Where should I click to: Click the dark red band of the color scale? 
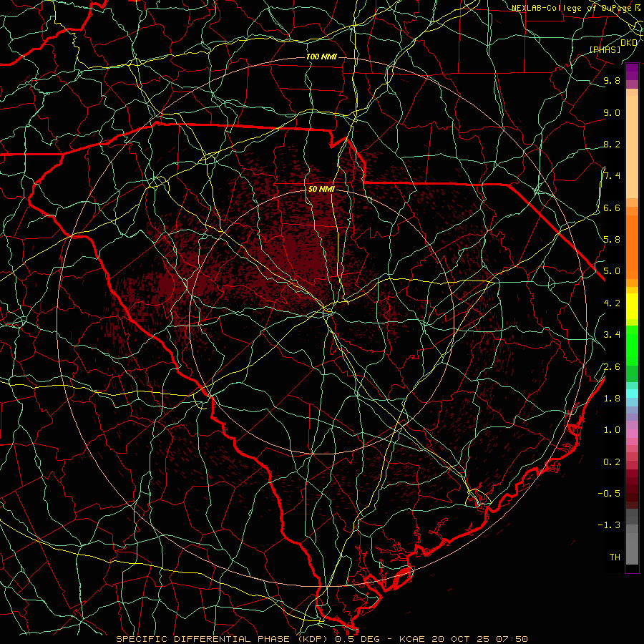pos(632,484)
